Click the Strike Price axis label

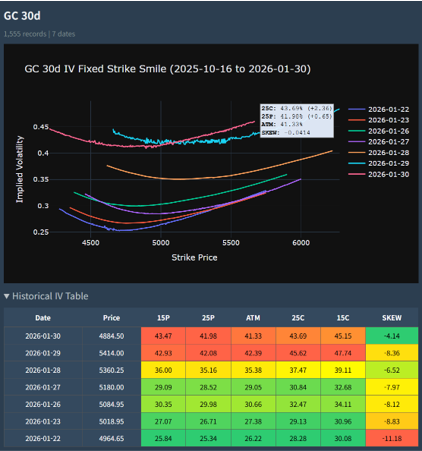[x=194, y=257]
